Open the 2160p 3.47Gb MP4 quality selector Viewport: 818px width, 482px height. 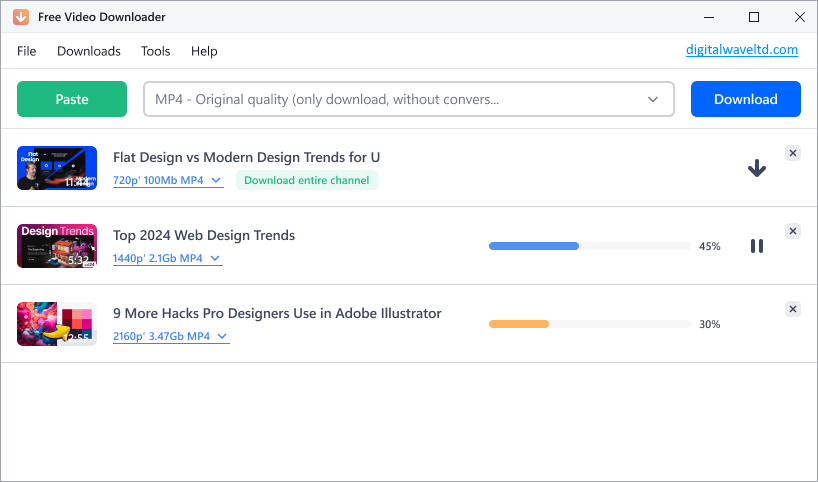tap(171, 337)
